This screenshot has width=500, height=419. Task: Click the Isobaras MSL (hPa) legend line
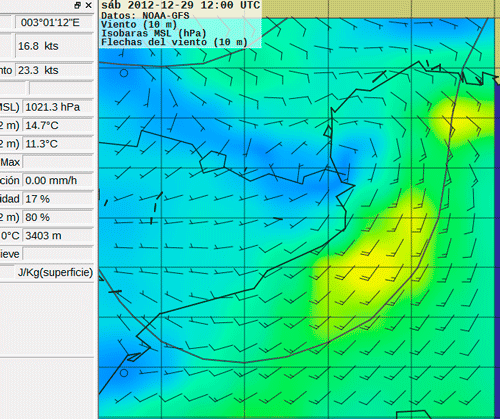(154, 33)
